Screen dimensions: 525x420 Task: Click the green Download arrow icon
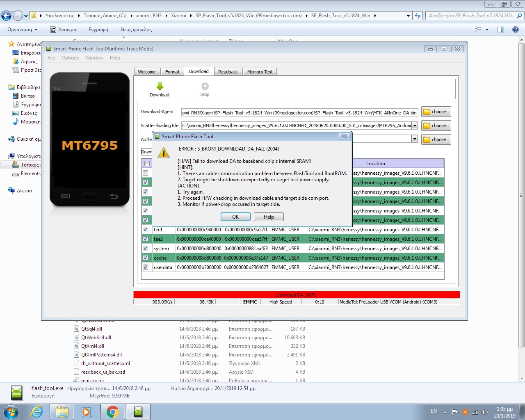point(160,86)
